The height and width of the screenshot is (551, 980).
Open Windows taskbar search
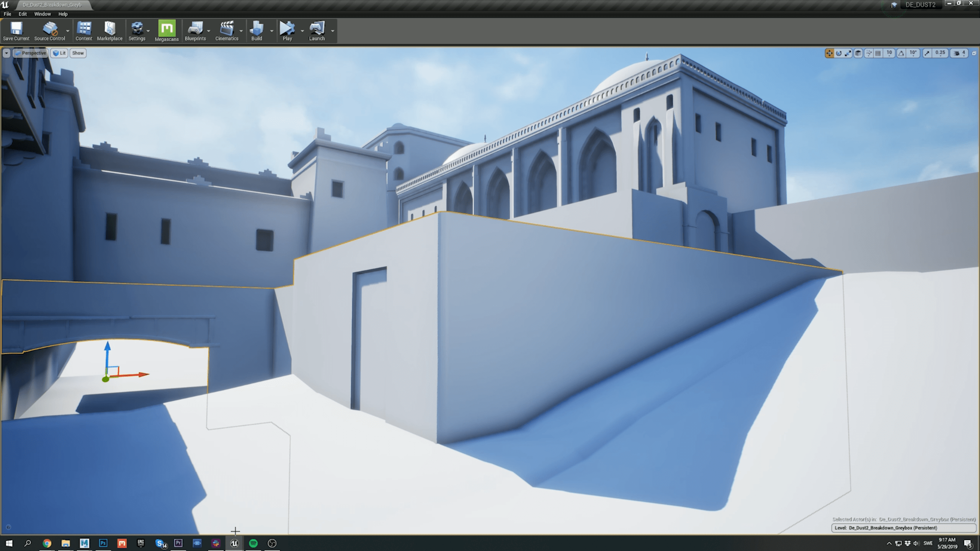[28, 543]
